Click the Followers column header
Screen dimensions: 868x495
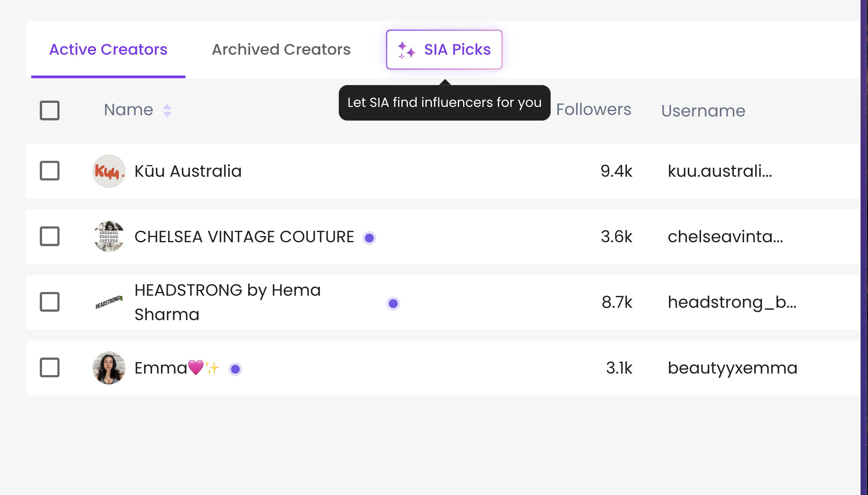[x=594, y=109]
